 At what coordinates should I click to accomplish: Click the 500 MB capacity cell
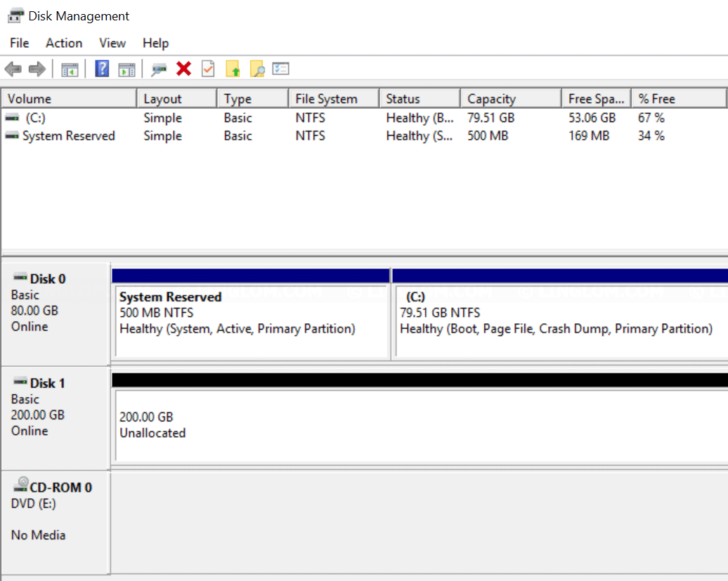[488, 136]
